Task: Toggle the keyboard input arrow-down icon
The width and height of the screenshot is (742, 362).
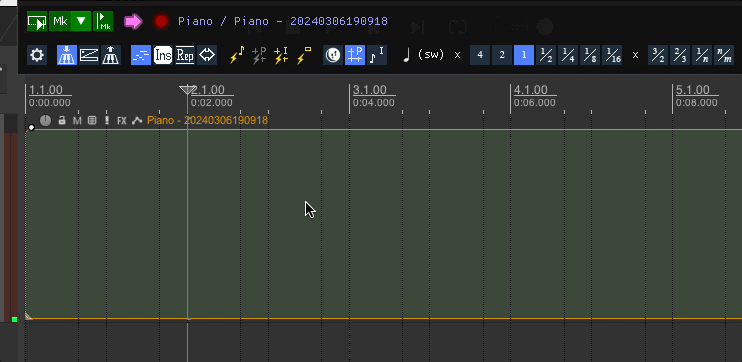Action: pos(67,55)
